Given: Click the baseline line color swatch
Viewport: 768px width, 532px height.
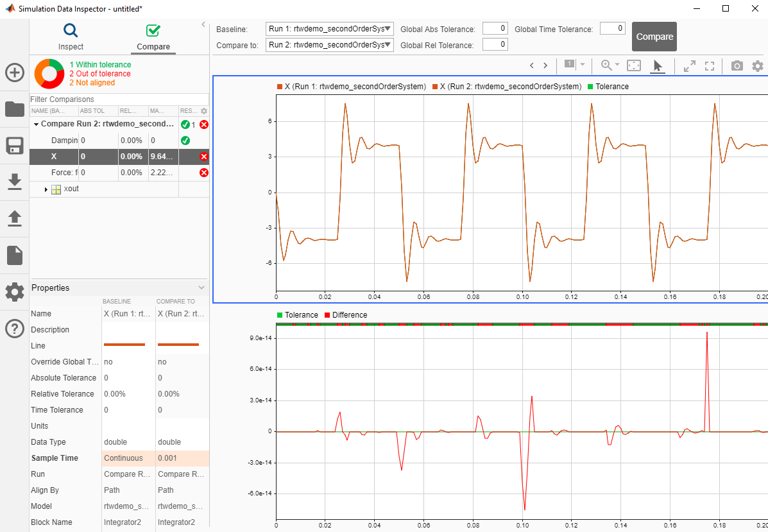Looking at the screenshot, I should 124,345.
